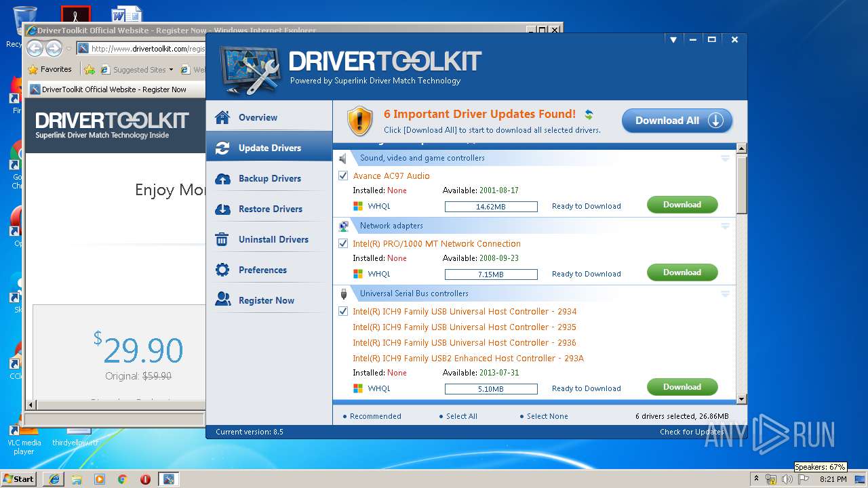Click the Download All button

tap(677, 121)
